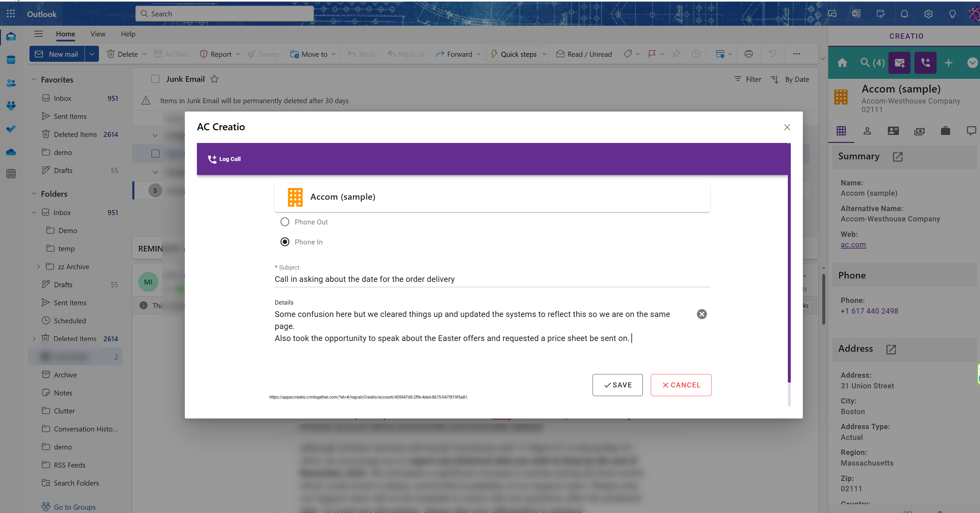Click the Creatio plus add icon
Viewport: 980px width, 513px height.
[949, 63]
